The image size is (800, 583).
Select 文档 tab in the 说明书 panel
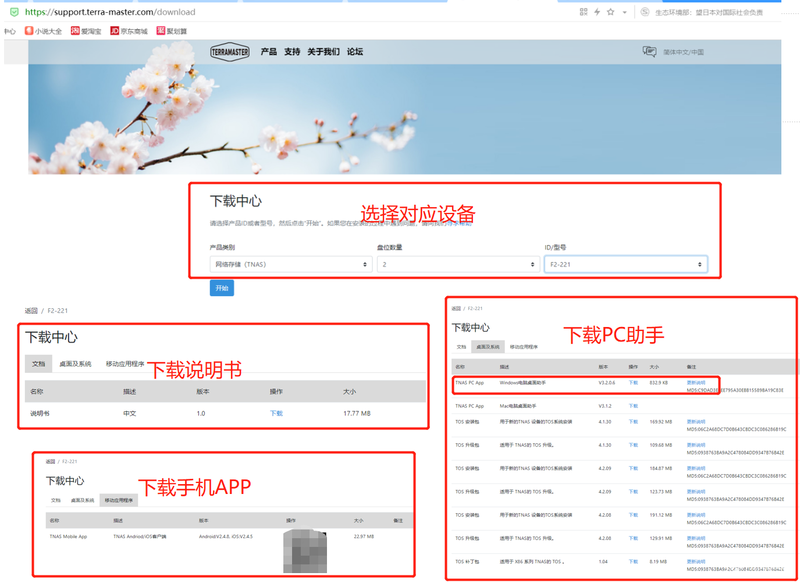38,364
